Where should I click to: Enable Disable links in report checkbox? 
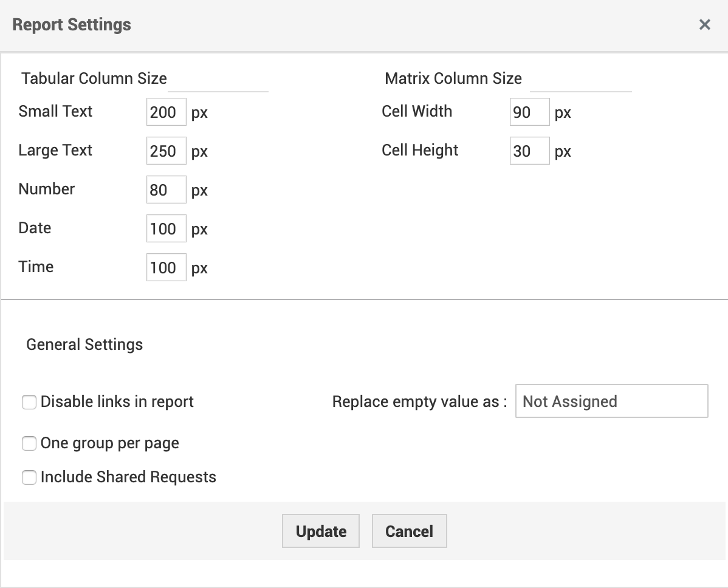(29, 402)
